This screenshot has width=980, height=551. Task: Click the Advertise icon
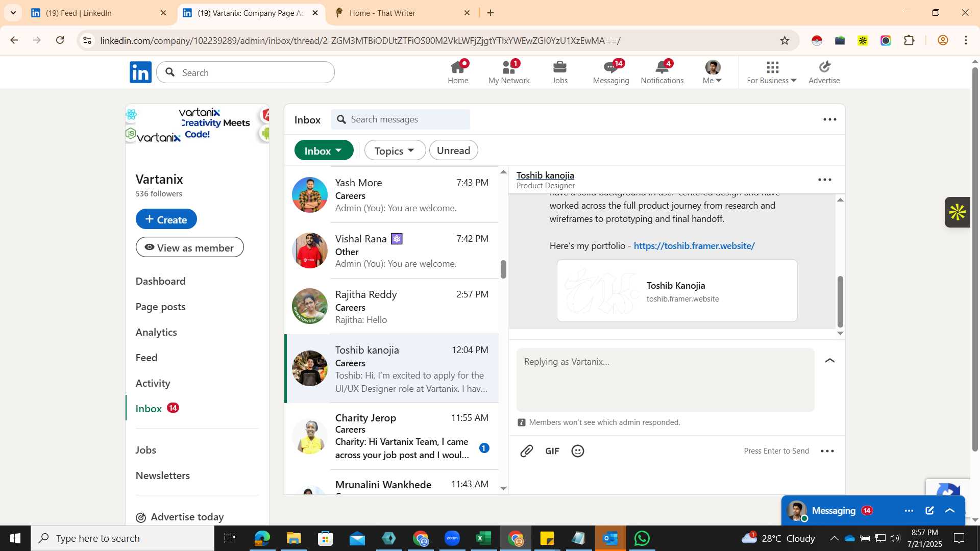[x=824, y=72]
